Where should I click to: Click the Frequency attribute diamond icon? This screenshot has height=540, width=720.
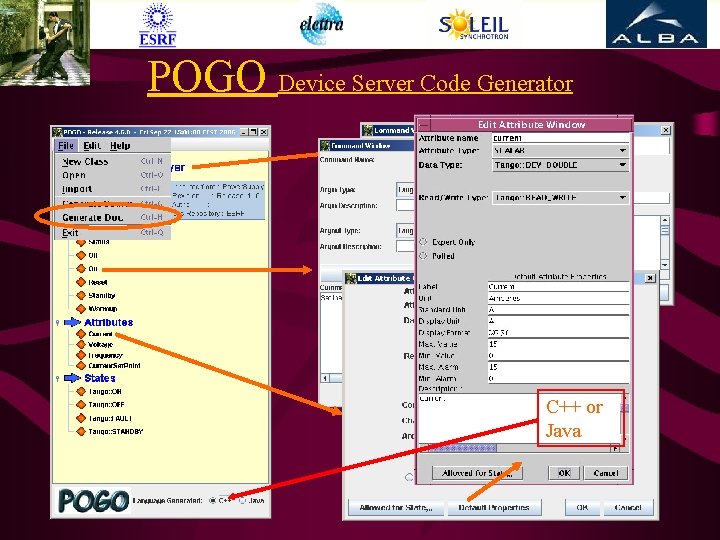[x=81, y=355]
